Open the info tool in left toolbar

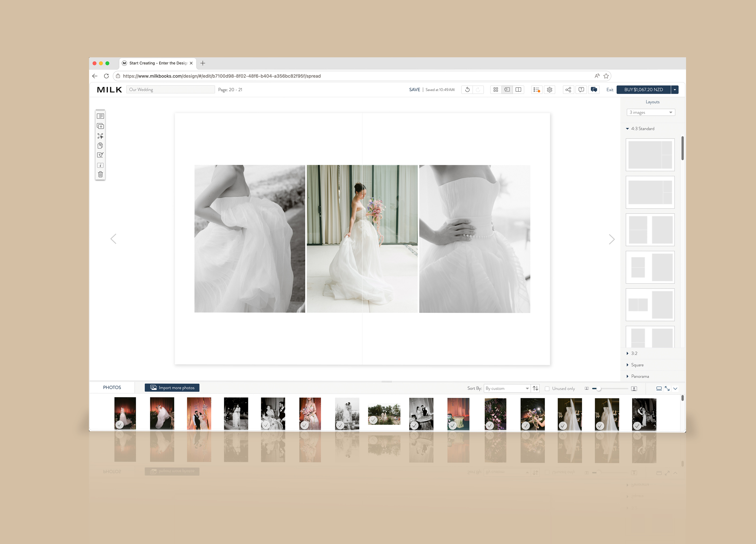(100, 165)
